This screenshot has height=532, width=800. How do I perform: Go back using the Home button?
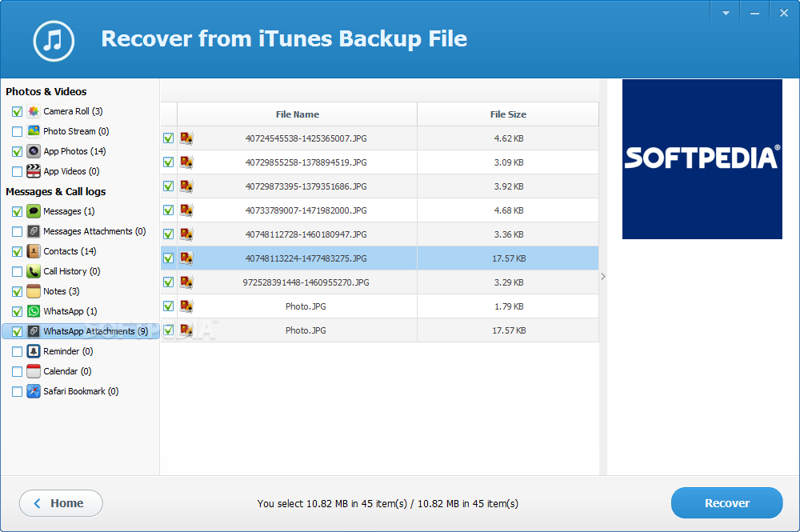coord(61,503)
